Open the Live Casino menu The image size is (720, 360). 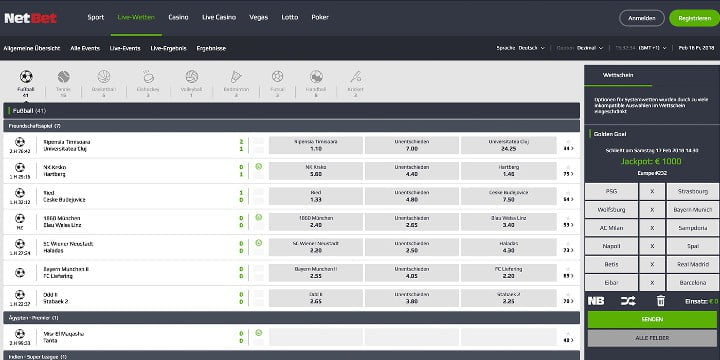point(219,17)
